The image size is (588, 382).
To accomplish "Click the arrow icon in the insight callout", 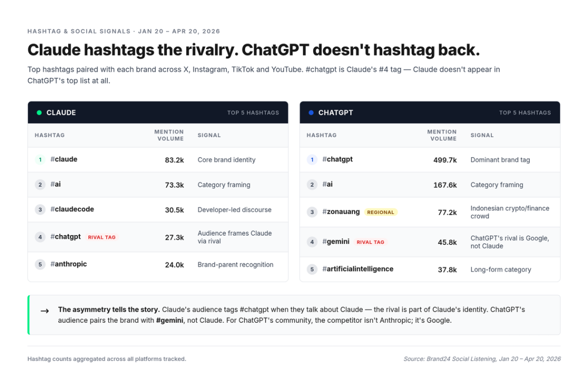I will click(x=45, y=311).
